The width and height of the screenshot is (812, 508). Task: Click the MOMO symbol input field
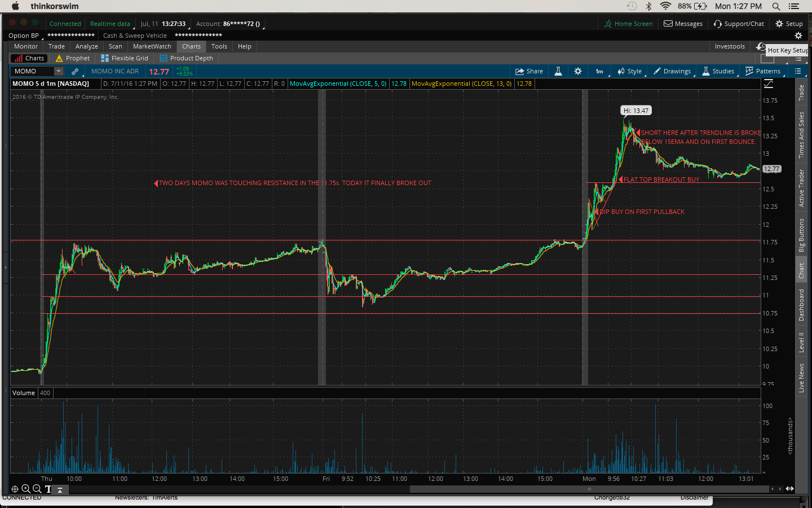33,71
